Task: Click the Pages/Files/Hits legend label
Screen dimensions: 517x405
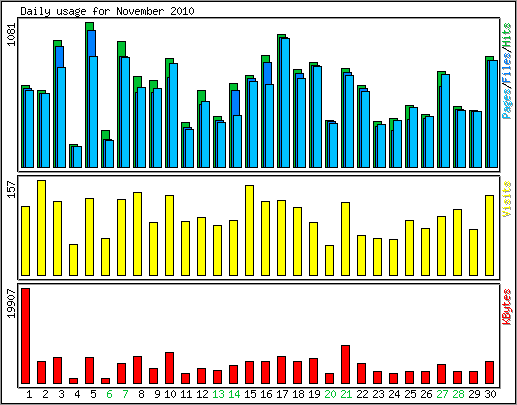Action: [x=507, y=71]
